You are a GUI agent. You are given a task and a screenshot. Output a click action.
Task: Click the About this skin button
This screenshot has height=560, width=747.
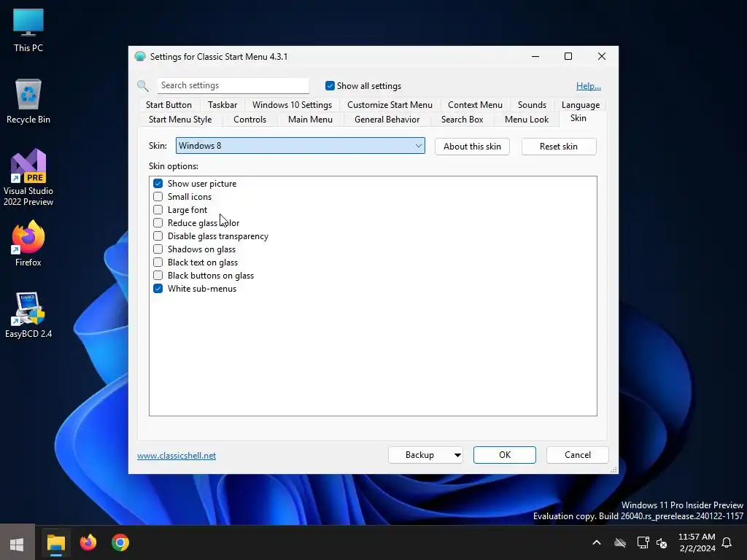[472, 146]
